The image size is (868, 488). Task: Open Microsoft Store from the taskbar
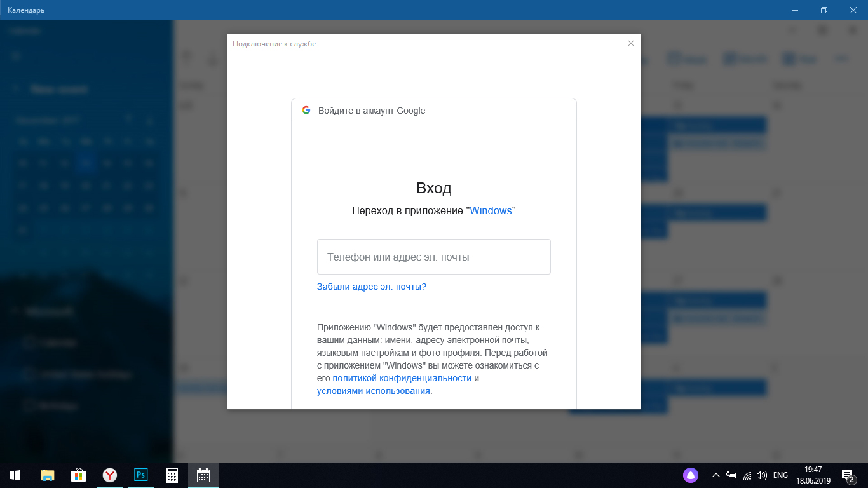click(79, 475)
